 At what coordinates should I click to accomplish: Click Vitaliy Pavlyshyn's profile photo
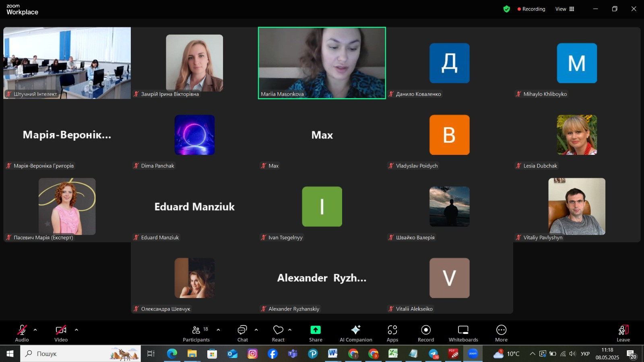click(x=577, y=206)
